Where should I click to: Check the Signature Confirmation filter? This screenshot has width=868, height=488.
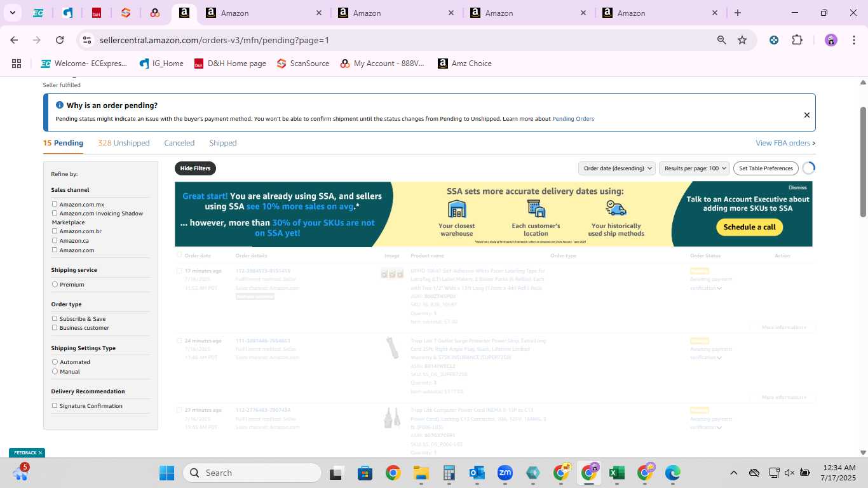click(x=55, y=405)
